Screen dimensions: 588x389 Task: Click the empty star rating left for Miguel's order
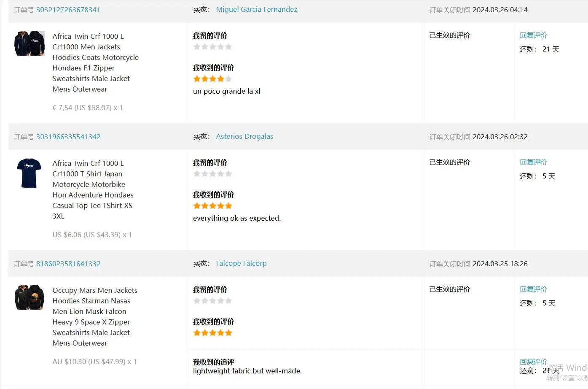[x=212, y=47]
